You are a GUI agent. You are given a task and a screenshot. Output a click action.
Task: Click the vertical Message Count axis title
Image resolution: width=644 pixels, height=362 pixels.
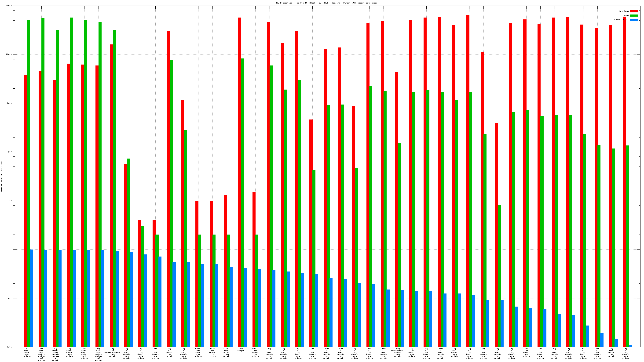point(1,176)
